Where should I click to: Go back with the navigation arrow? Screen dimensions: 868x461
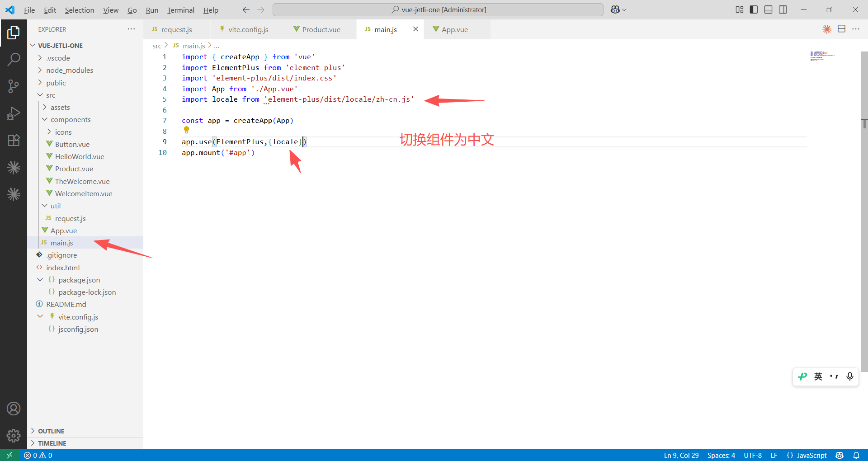coord(246,9)
